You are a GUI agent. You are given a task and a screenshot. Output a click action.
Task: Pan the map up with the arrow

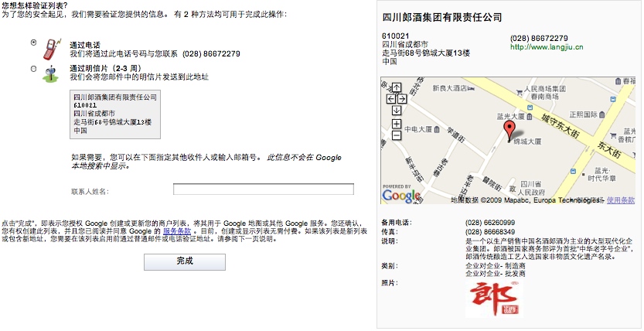tap(397, 87)
